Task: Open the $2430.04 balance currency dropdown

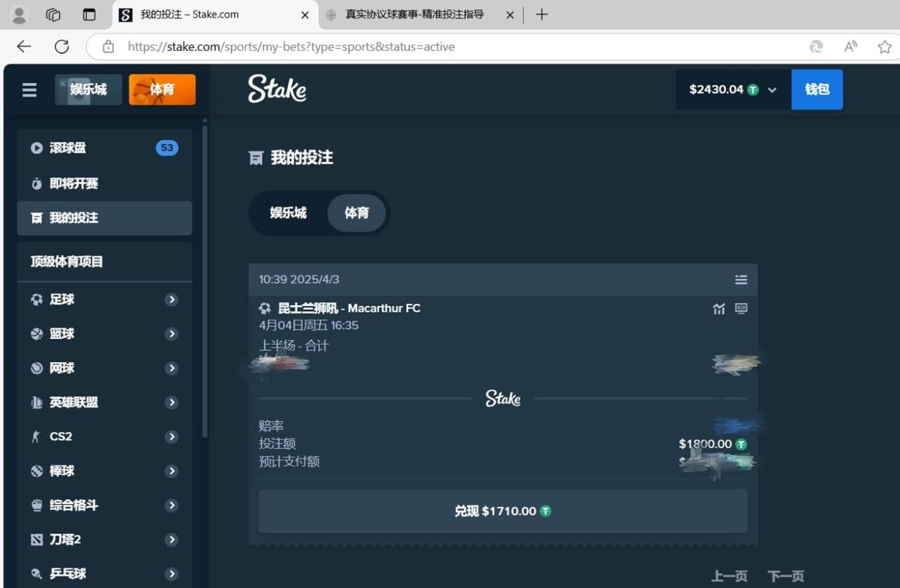Action: [733, 89]
